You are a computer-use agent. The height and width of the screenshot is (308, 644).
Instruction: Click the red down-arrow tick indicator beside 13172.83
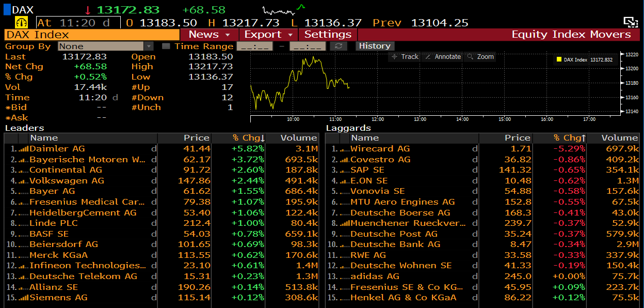click(x=88, y=10)
